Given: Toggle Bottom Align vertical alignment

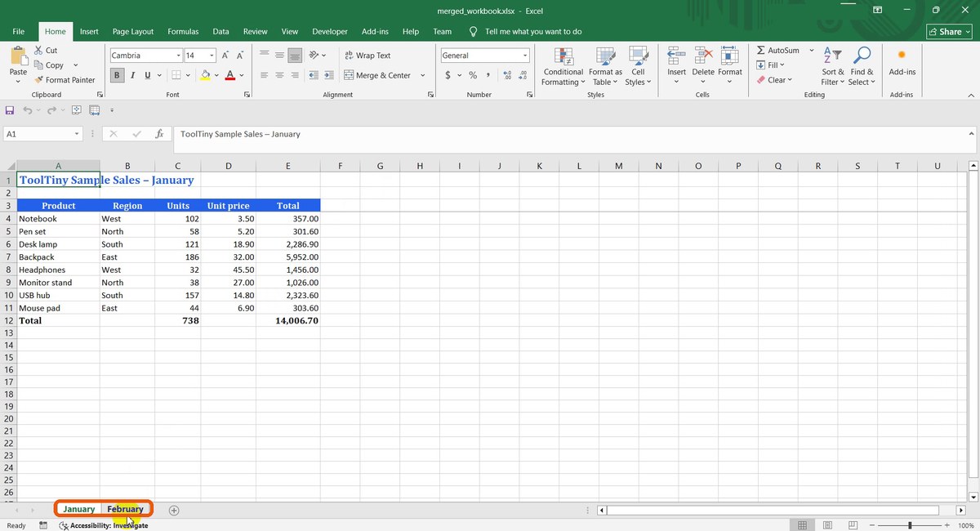Looking at the screenshot, I should click(x=296, y=56).
